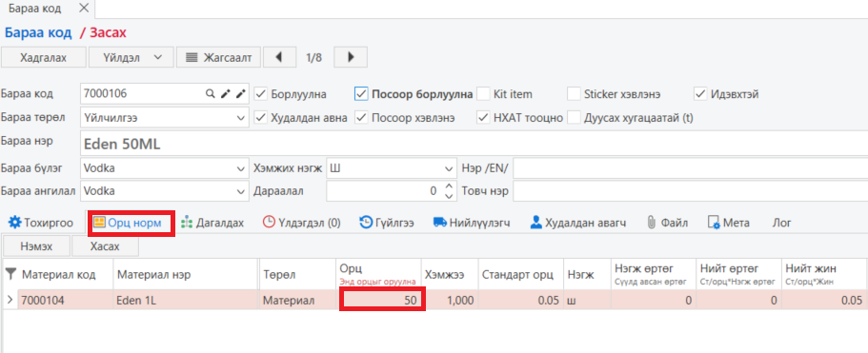Toggle Посоор хэвлэнэ checkbox
This screenshot has width=868, height=353.
361,118
